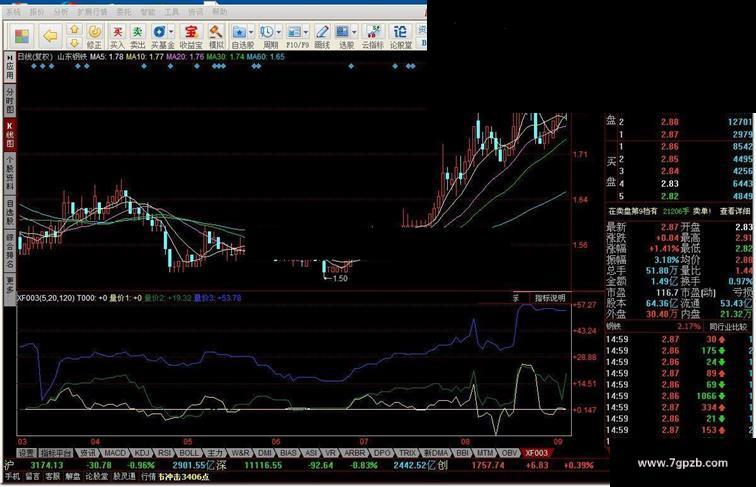Click the yellow down arrow icon
756x487 pixels.
click(x=74, y=42)
